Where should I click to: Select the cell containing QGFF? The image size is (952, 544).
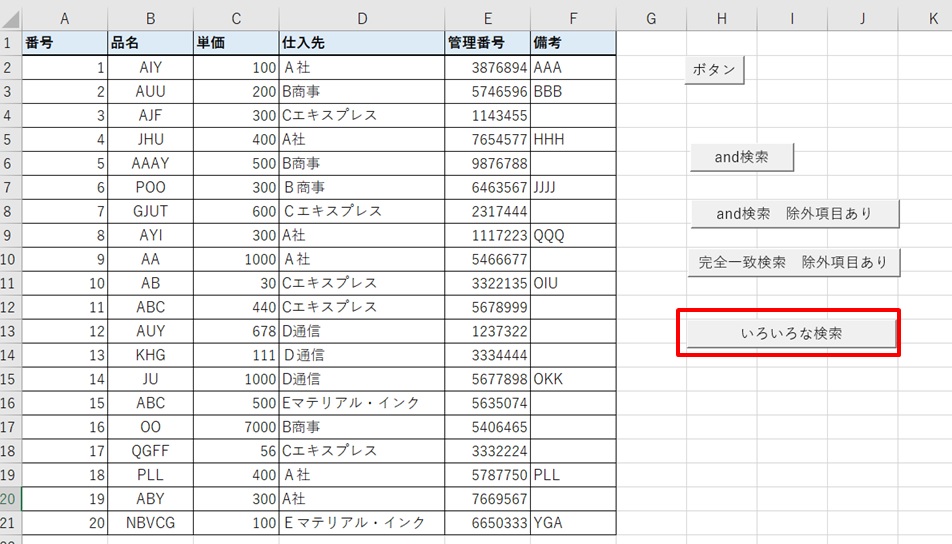click(x=151, y=451)
